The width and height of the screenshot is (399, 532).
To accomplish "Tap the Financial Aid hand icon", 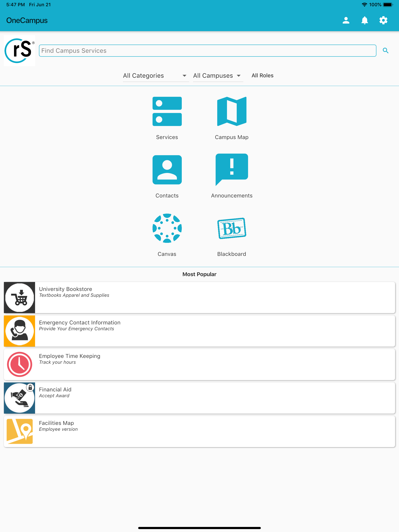I will (x=19, y=398).
